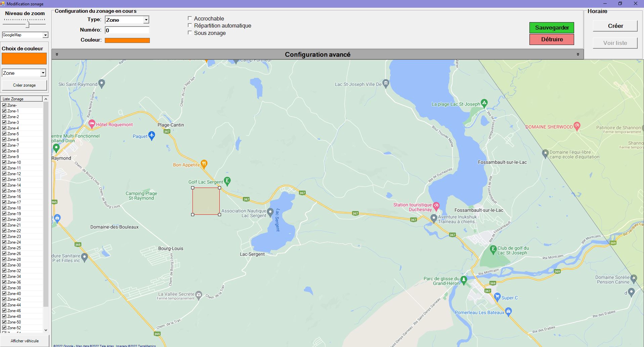Click the Créer schedule button

[x=615, y=26]
